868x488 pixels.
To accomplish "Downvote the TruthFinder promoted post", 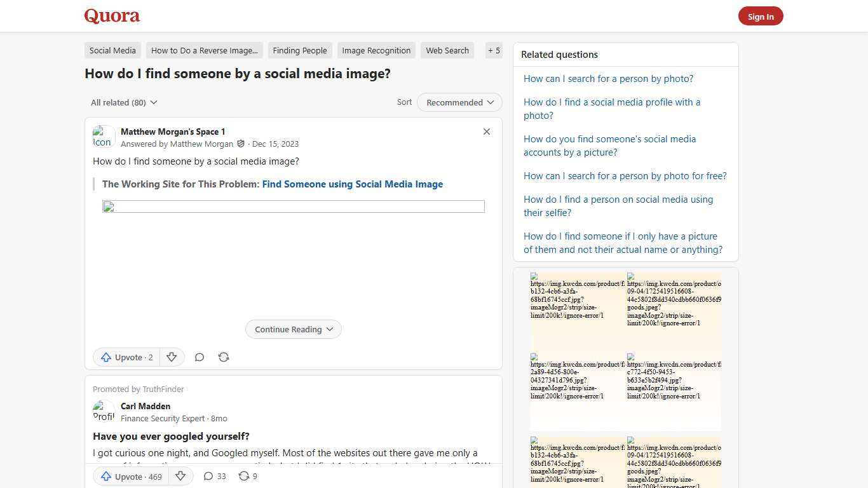I will (180, 476).
